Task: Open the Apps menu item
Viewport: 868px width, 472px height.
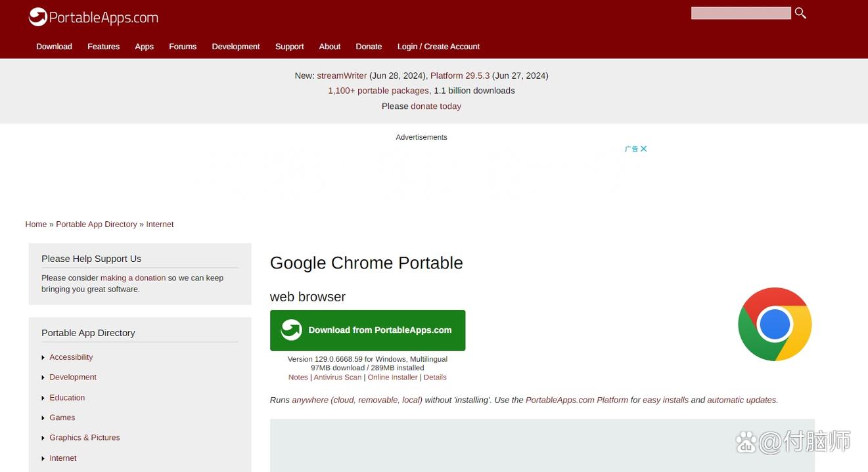Action: 145,47
